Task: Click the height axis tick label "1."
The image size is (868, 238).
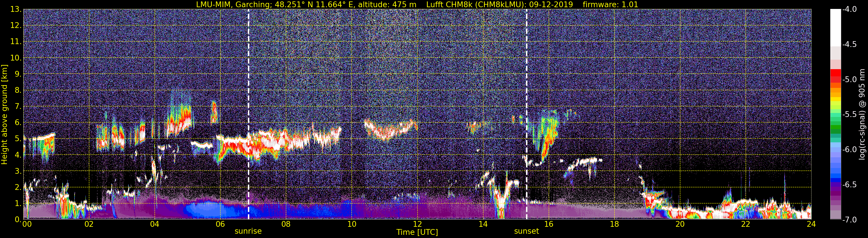Action: (18, 203)
